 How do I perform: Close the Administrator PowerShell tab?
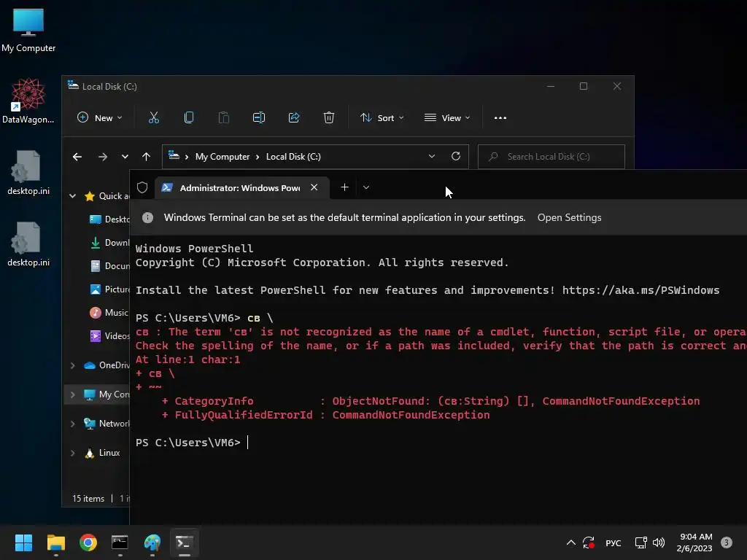point(314,187)
